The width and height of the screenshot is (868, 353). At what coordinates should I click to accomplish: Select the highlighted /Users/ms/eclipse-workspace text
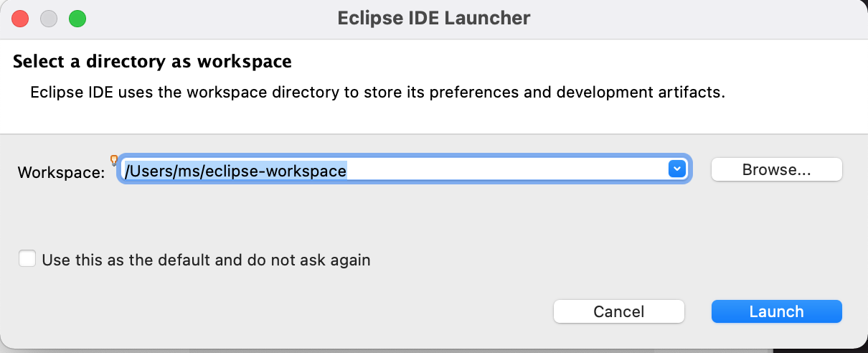pyautogui.click(x=235, y=170)
